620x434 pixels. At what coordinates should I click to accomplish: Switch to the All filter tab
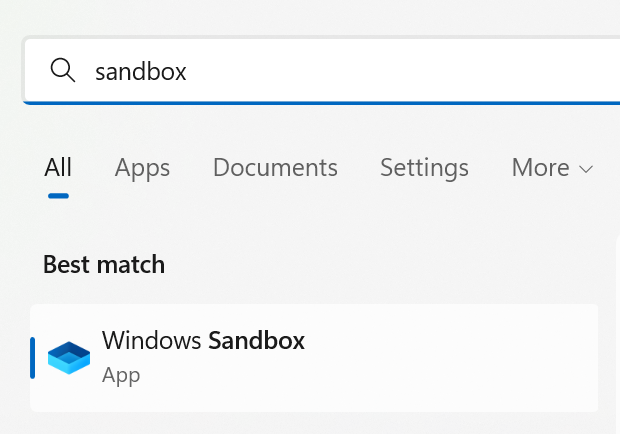click(x=58, y=167)
